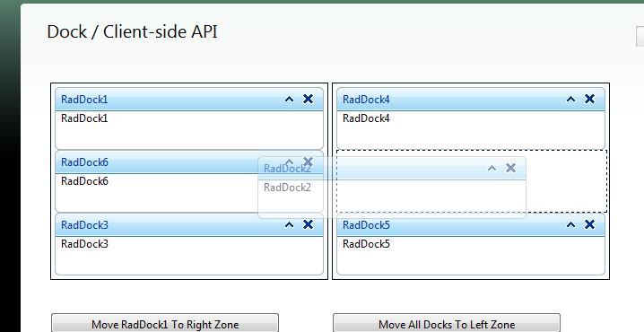
Task: Click the RadDock2 content text
Action: point(288,188)
